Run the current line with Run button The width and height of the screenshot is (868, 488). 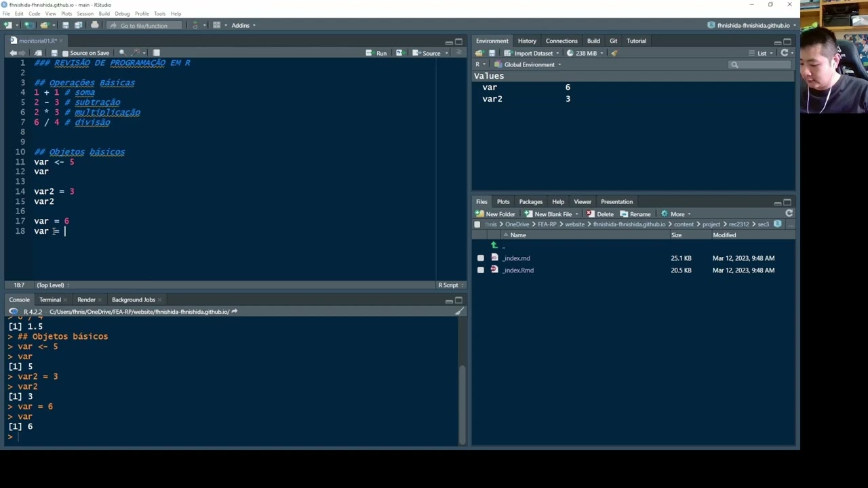376,53
